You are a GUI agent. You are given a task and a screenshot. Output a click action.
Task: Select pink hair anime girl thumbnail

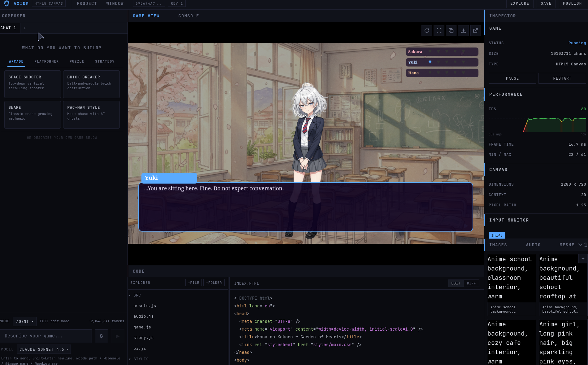(563, 342)
